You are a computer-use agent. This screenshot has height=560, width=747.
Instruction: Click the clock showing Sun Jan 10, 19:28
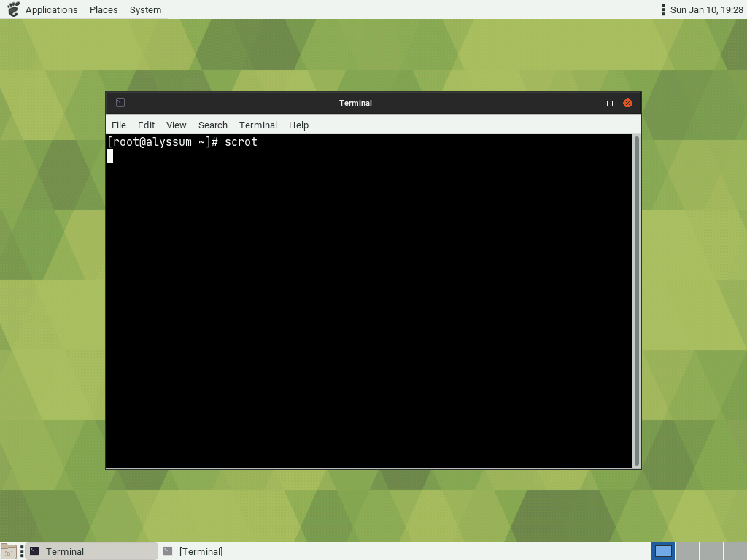(706, 9)
